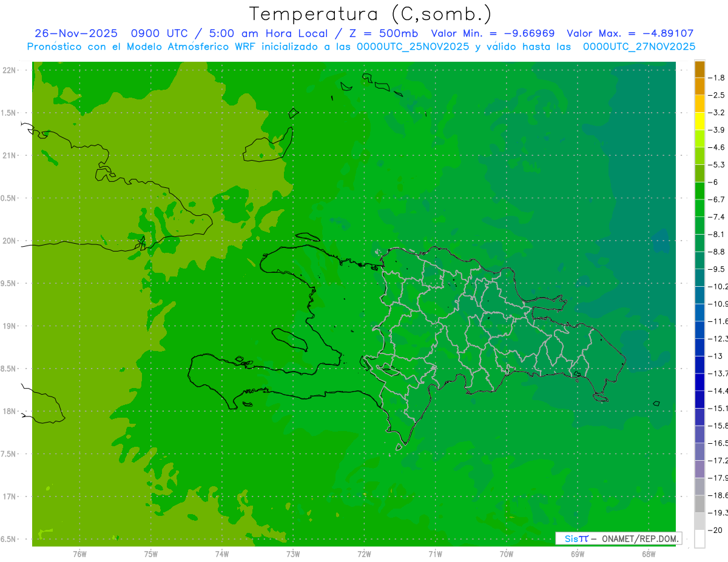Click legend value "-5.3"
728x562 pixels.
[717, 165]
